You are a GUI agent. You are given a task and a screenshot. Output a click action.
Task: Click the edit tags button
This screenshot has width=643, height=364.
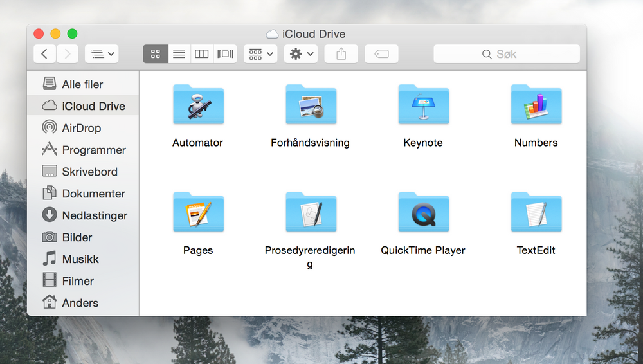click(381, 54)
